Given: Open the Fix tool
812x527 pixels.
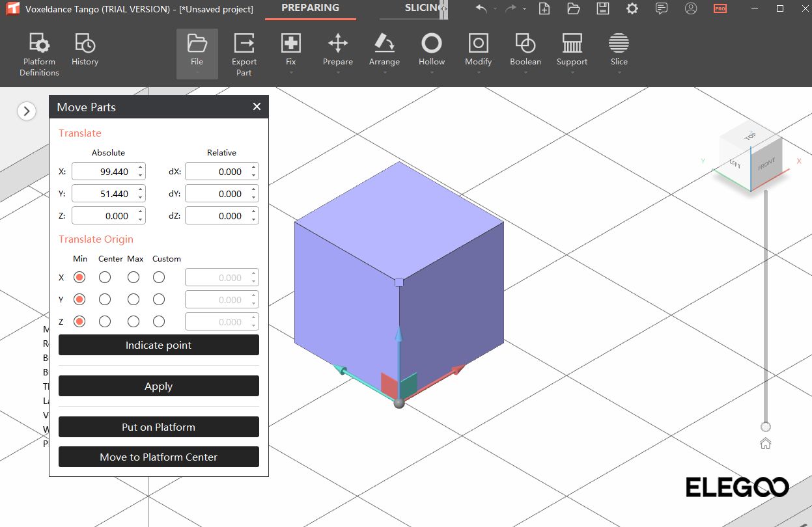Looking at the screenshot, I should click(290, 50).
